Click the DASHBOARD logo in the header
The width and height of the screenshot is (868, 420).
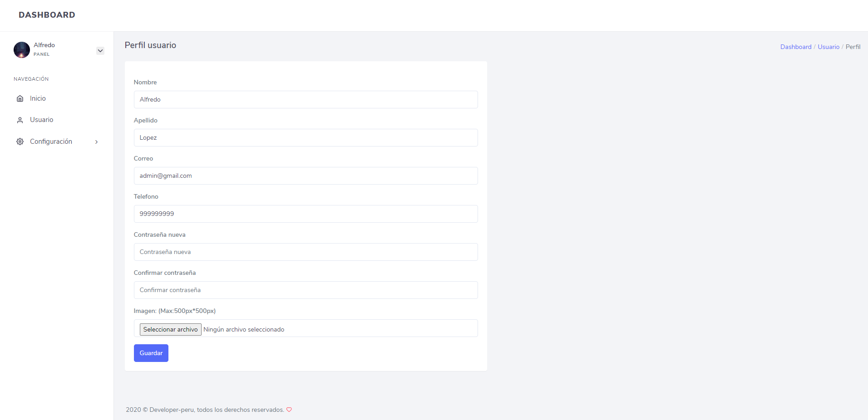click(47, 15)
